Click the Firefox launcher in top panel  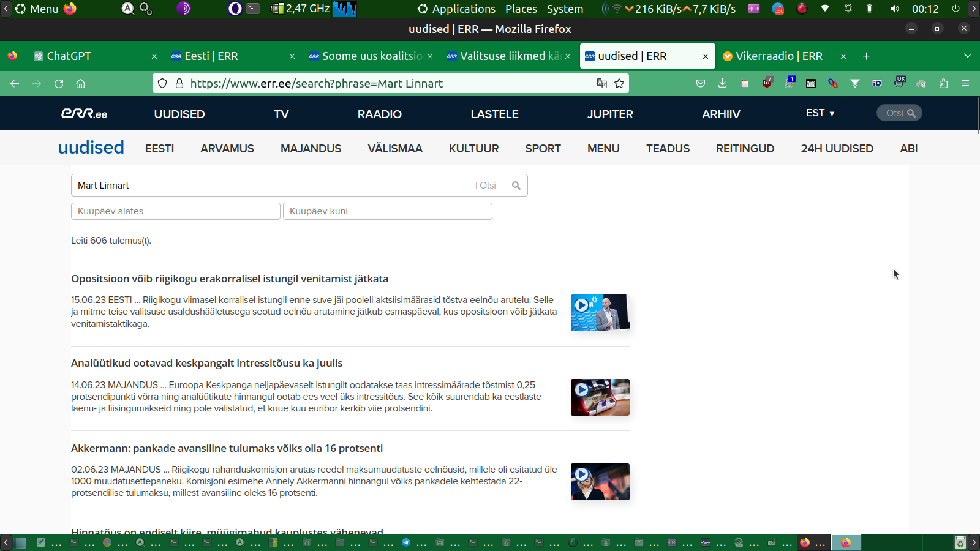point(70,9)
